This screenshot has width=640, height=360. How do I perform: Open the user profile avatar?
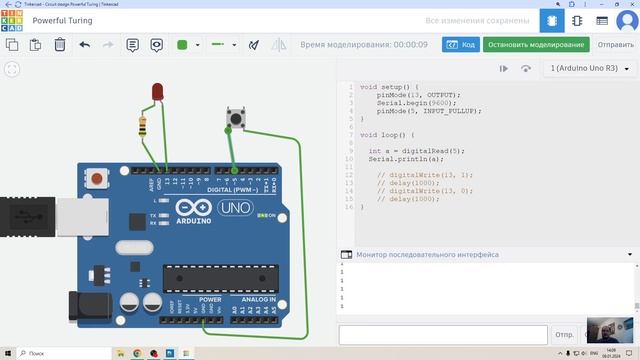pyautogui.click(x=627, y=20)
